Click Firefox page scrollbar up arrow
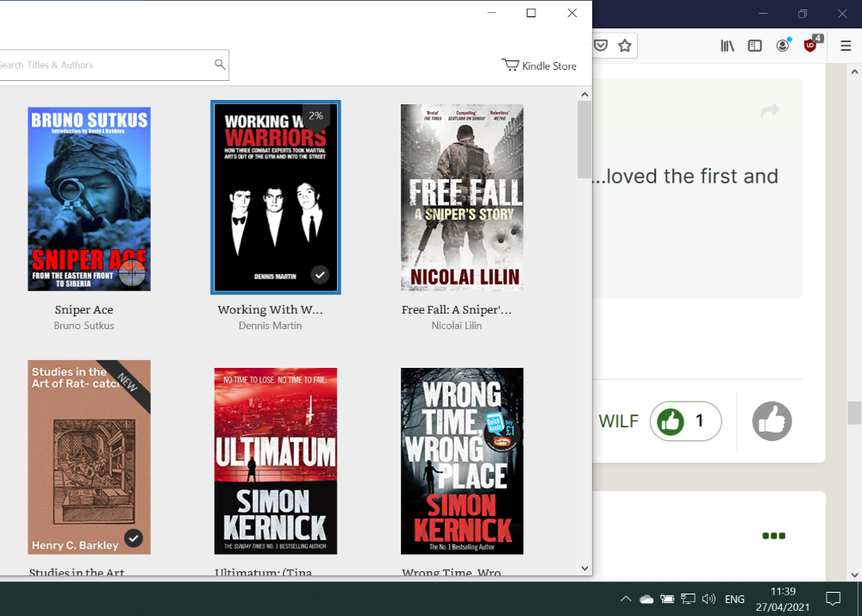 854,72
